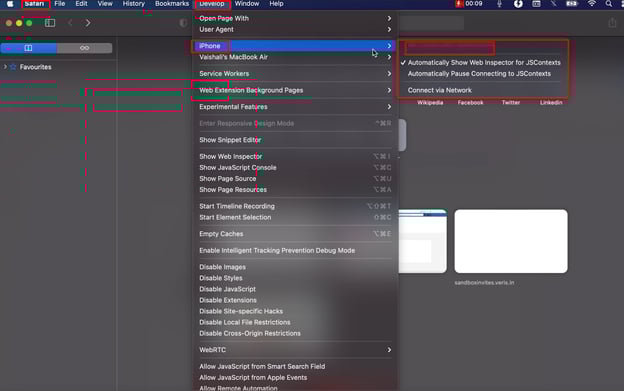
Task: Toggle Disable Local File Restrictions
Action: point(295,323)
